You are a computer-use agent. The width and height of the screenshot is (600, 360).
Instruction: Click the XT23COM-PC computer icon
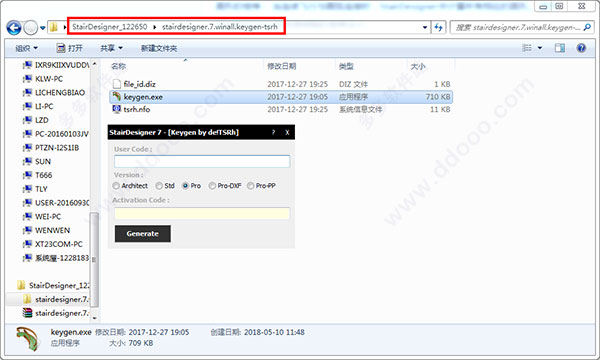[27, 244]
